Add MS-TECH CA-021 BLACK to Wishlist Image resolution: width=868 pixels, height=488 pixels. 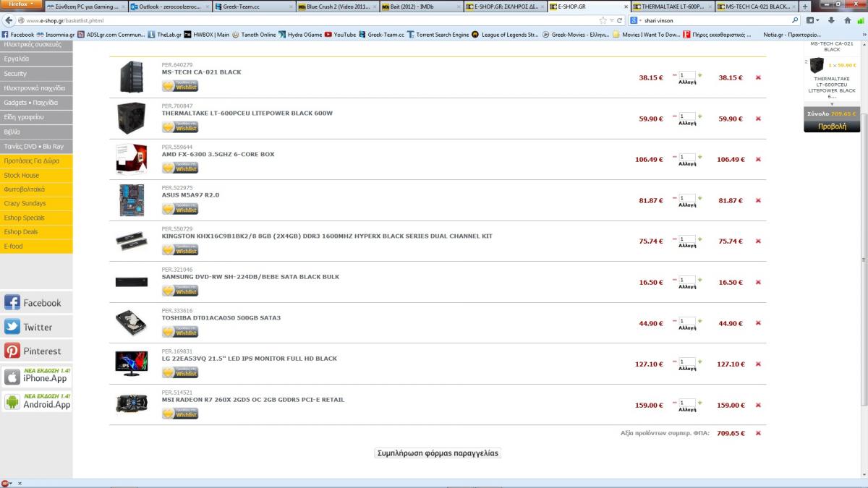point(180,86)
